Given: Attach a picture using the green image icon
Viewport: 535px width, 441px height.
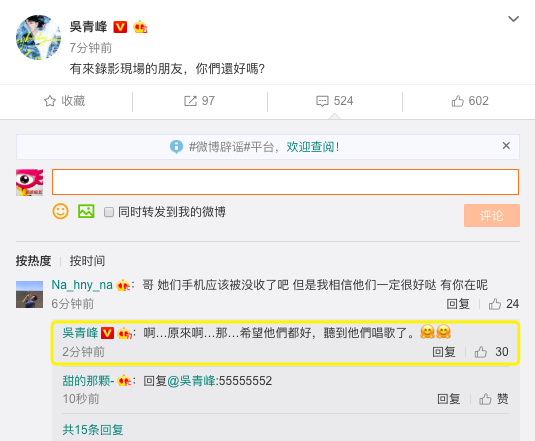Looking at the screenshot, I should pyautogui.click(x=86, y=211).
